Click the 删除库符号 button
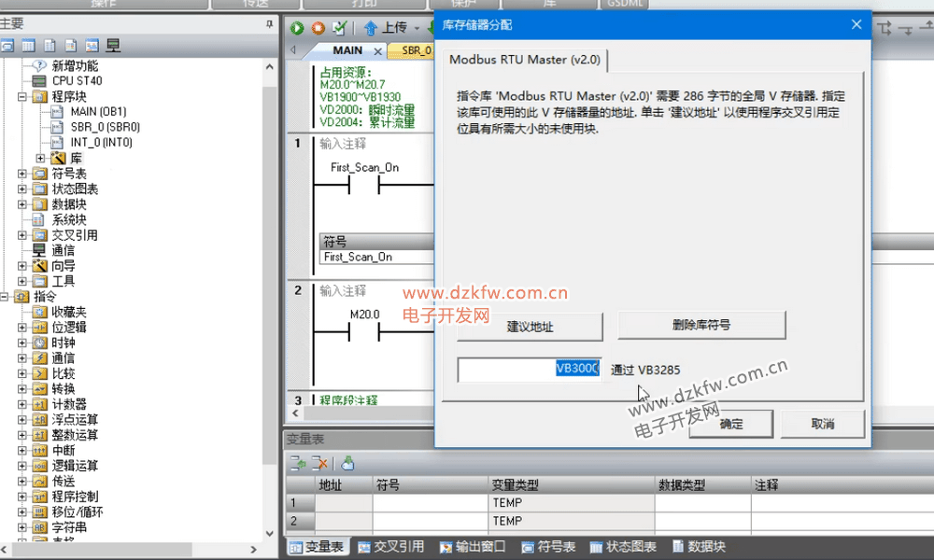This screenshot has width=934, height=560. 701,325
